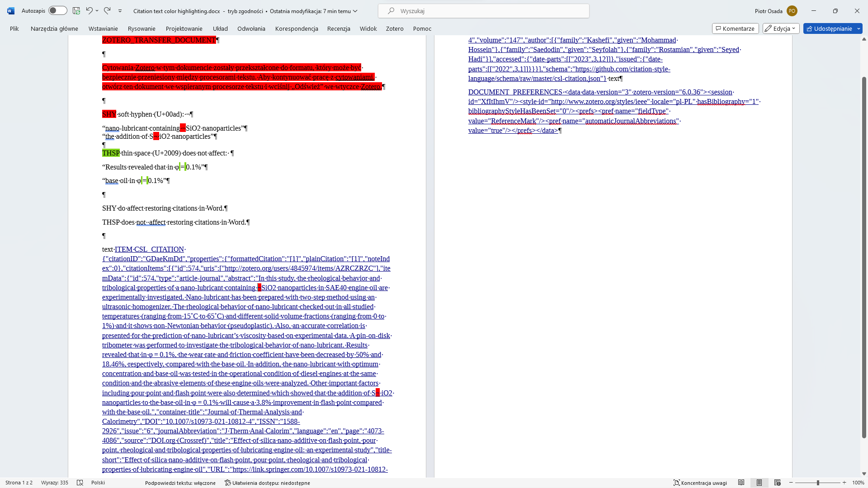Expand the document title info chevron
This screenshot has height=488, width=868.
click(x=355, y=11)
